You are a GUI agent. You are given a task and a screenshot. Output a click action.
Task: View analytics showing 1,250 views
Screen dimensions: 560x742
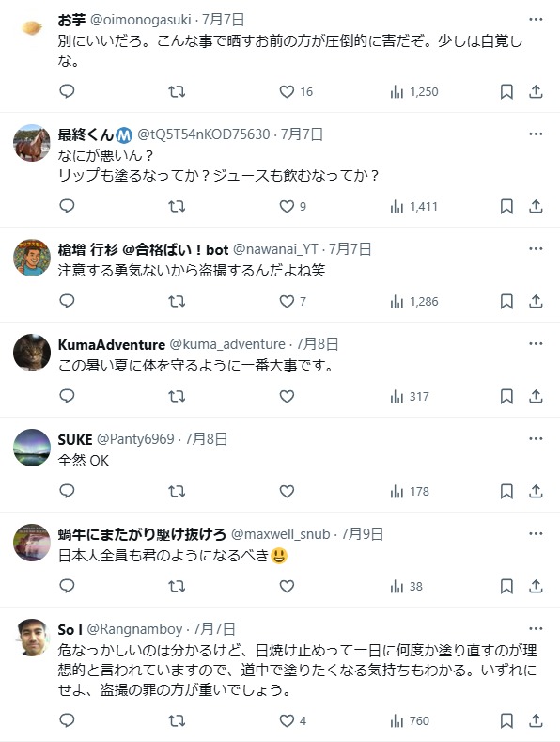[x=414, y=91]
